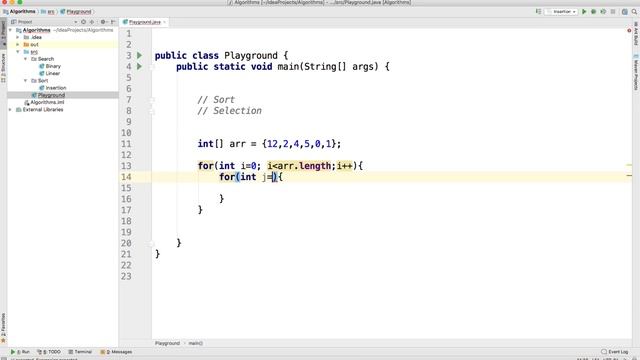640x360 pixels.
Task: Collapse the Search package
Action: [x=26, y=59]
